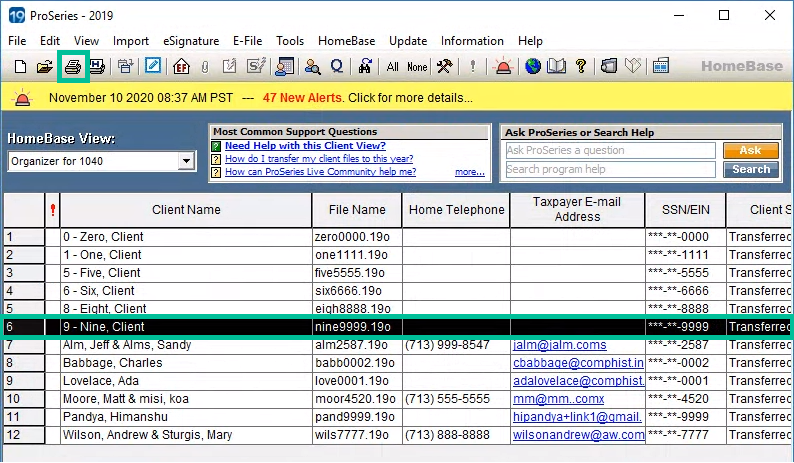Click the 'more...' support questions link
This screenshot has height=463, width=794.
click(x=469, y=172)
